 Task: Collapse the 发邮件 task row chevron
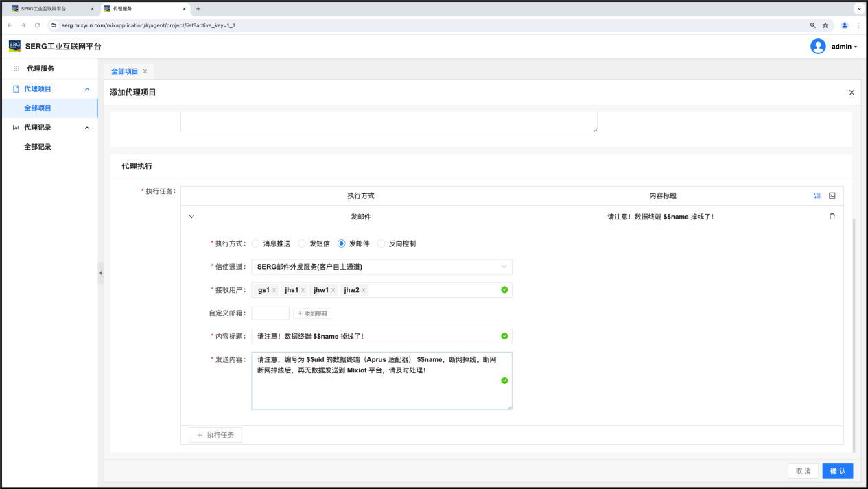191,217
